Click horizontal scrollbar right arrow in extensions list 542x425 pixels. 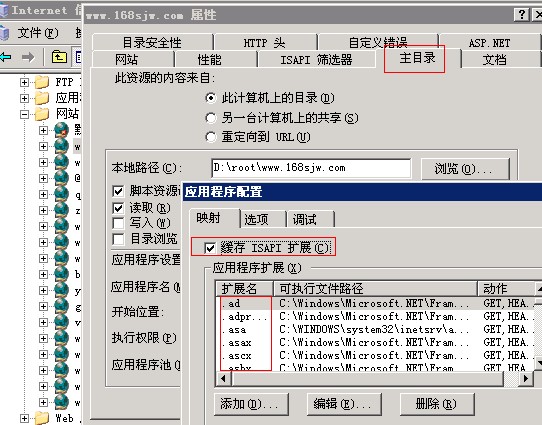(x=526, y=379)
